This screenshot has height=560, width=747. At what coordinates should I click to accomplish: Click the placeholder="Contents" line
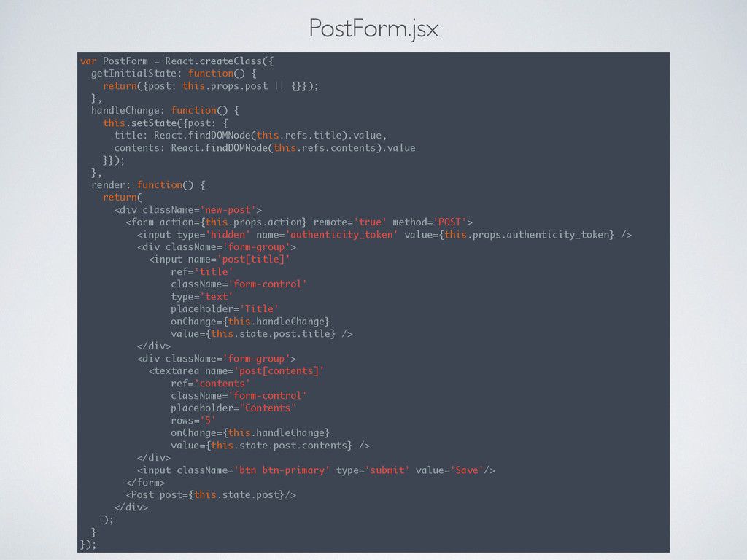(233, 408)
